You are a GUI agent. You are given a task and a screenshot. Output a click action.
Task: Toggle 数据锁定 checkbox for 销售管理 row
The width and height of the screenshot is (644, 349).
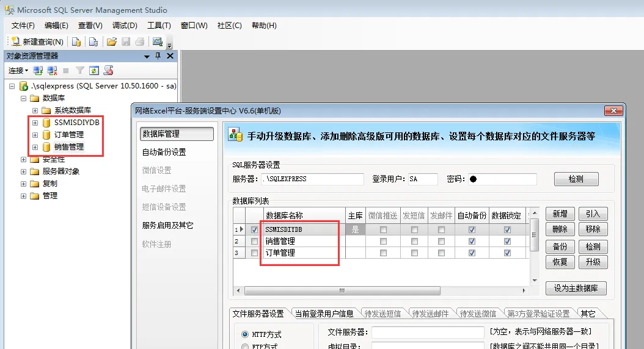[x=507, y=242]
